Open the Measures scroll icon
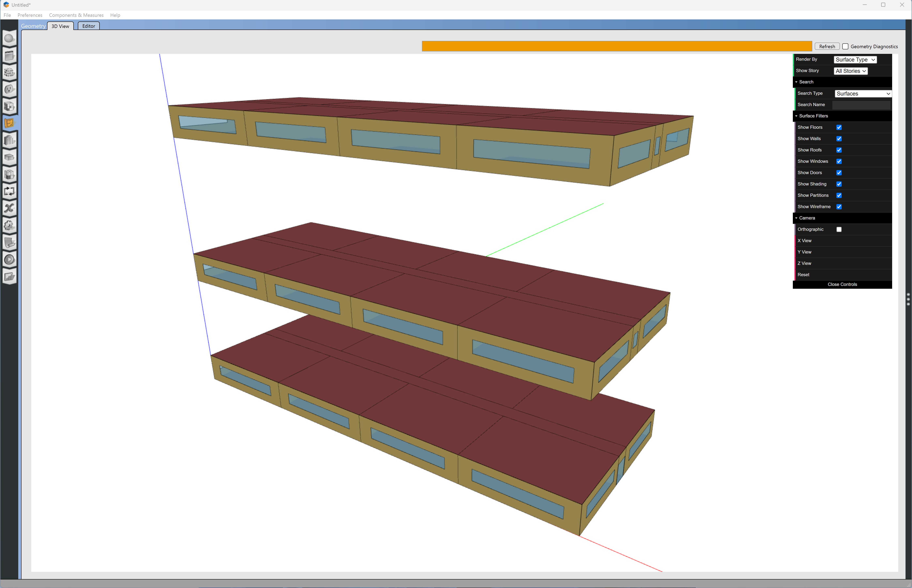The image size is (912, 588). [x=9, y=242]
